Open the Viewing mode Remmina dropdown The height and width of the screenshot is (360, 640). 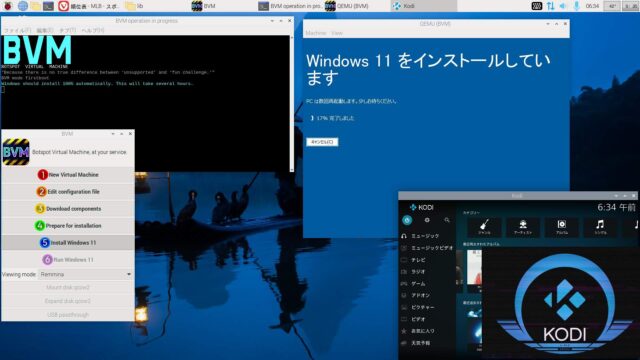click(x=86, y=274)
